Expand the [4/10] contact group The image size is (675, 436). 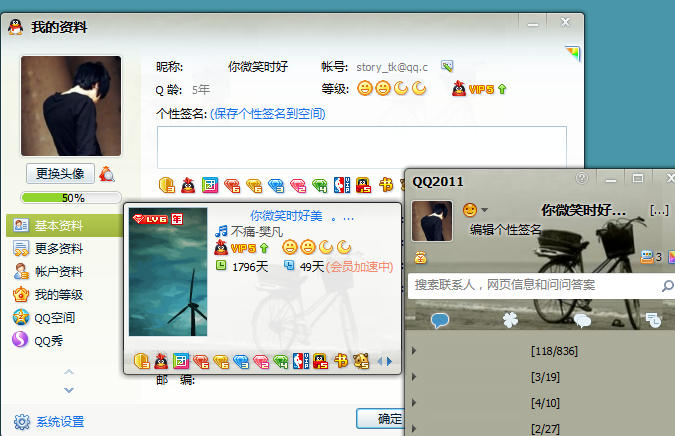click(414, 403)
